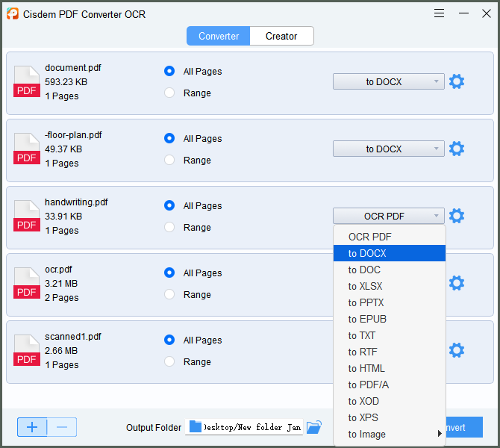Open settings gear for document.pdf
The width and height of the screenshot is (500, 448).
click(456, 81)
